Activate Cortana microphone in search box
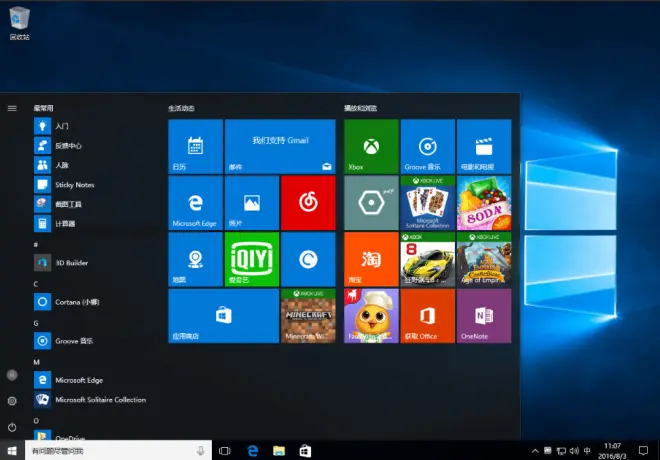 (x=200, y=451)
